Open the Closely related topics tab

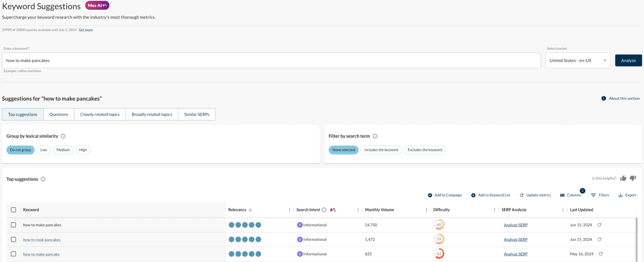pos(100,114)
